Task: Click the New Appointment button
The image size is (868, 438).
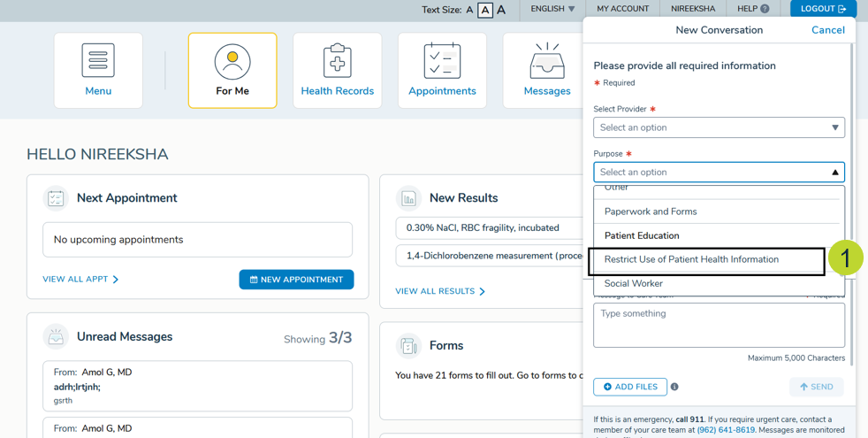Action: click(296, 280)
